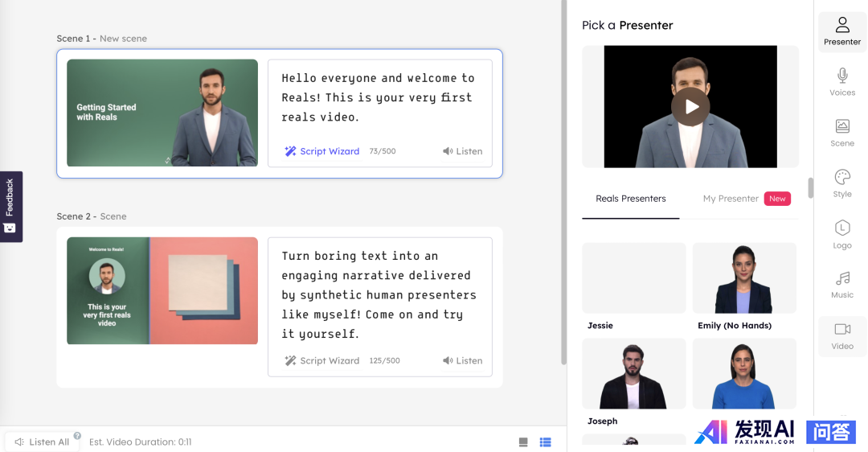Open the Scene panel icon
Viewport: 868px width, 452px height.
pos(842,133)
